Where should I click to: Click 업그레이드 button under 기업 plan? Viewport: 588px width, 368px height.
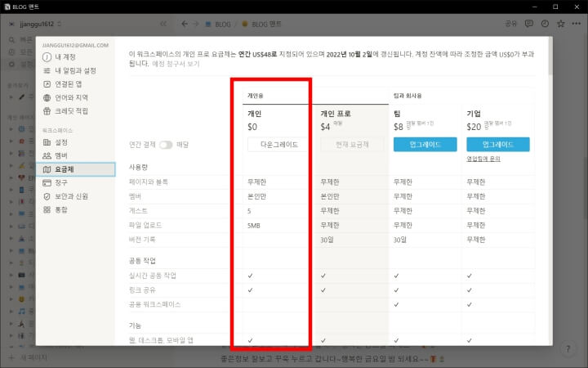(498, 145)
